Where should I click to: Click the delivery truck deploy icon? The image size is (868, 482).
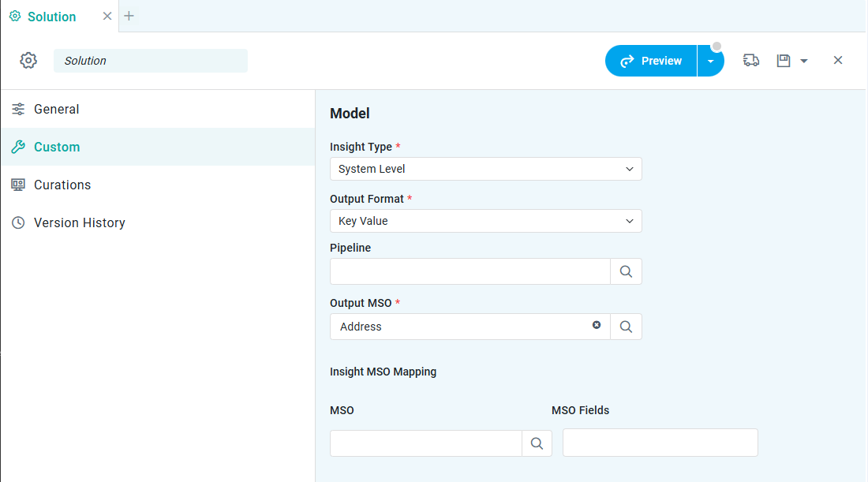[751, 61]
